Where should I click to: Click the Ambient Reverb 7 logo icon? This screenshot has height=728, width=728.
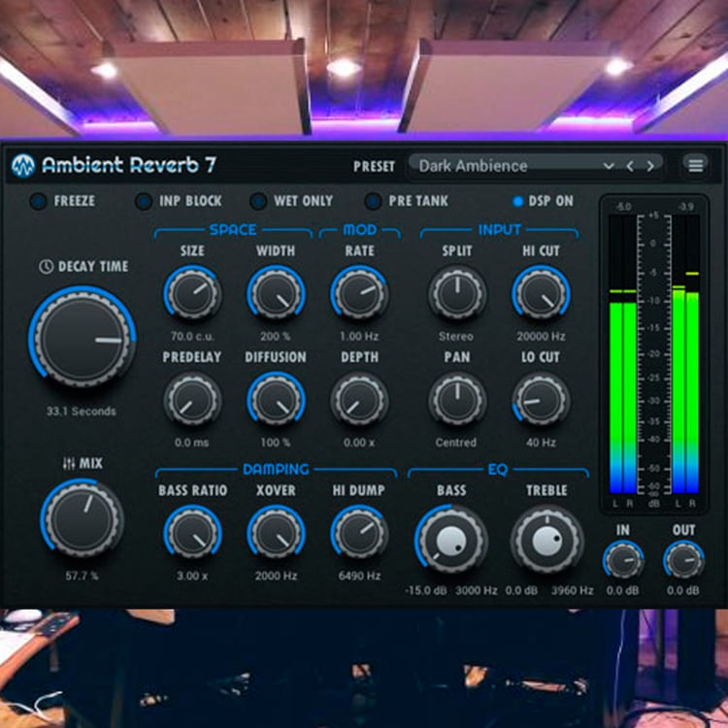pyautogui.click(x=22, y=165)
